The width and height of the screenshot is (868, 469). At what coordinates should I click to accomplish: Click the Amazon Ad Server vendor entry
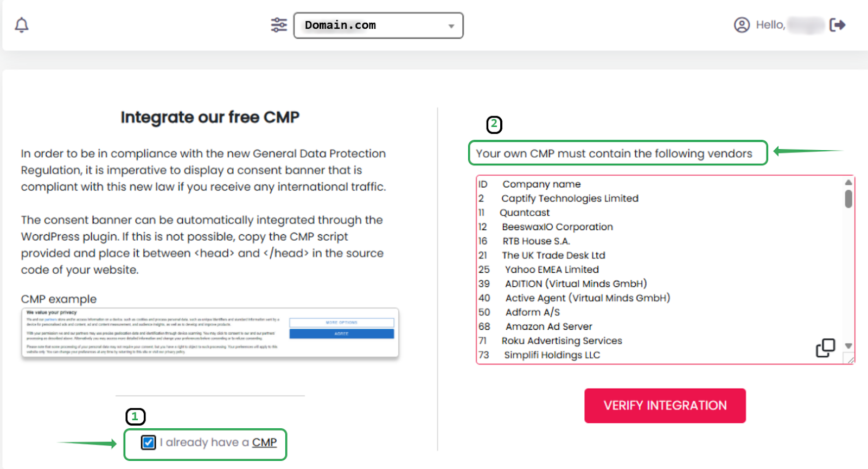(548, 326)
